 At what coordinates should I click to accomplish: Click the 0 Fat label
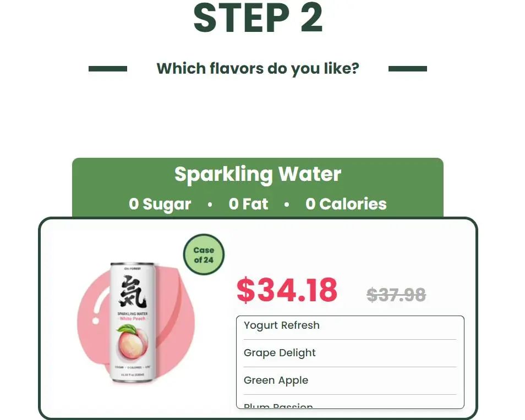point(248,204)
